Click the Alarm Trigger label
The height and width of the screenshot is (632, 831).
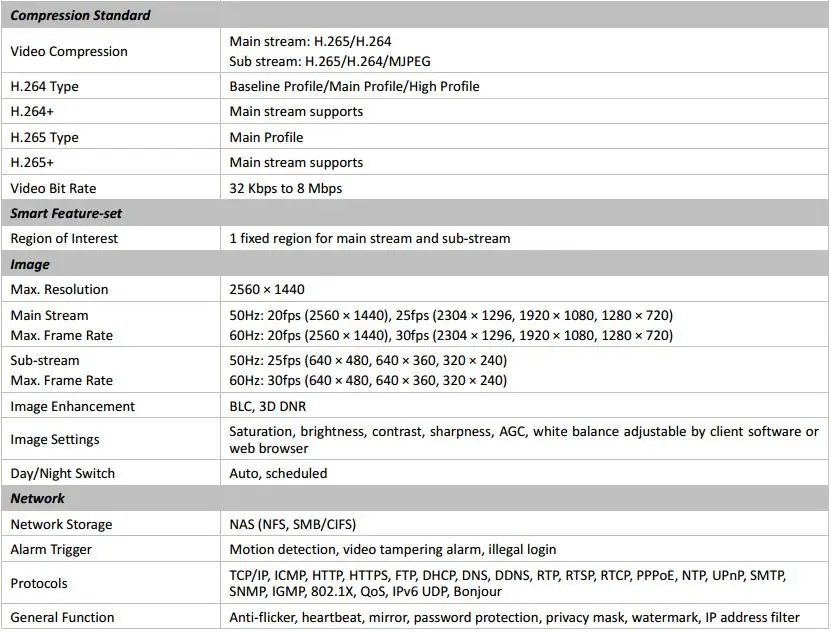coord(51,549)
